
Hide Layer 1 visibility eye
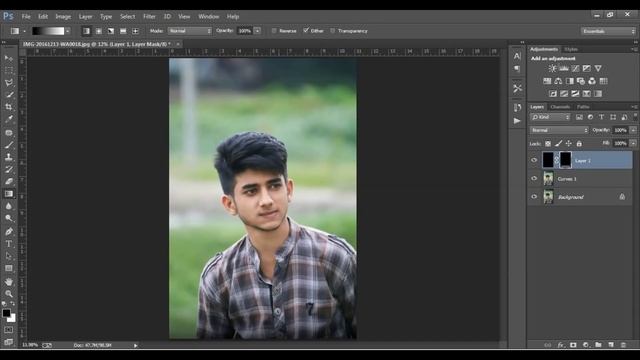tap(534, 160)
